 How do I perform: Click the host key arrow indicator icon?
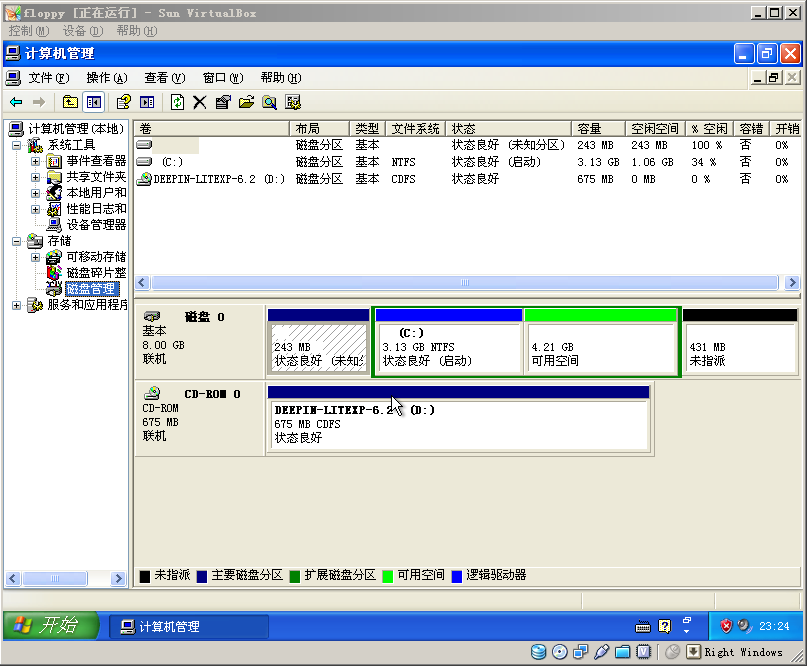[x=693, y=652]
